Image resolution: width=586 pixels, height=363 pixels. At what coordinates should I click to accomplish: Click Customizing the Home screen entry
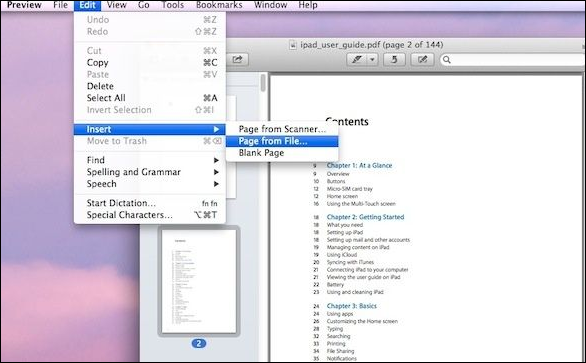click(362, 322)
